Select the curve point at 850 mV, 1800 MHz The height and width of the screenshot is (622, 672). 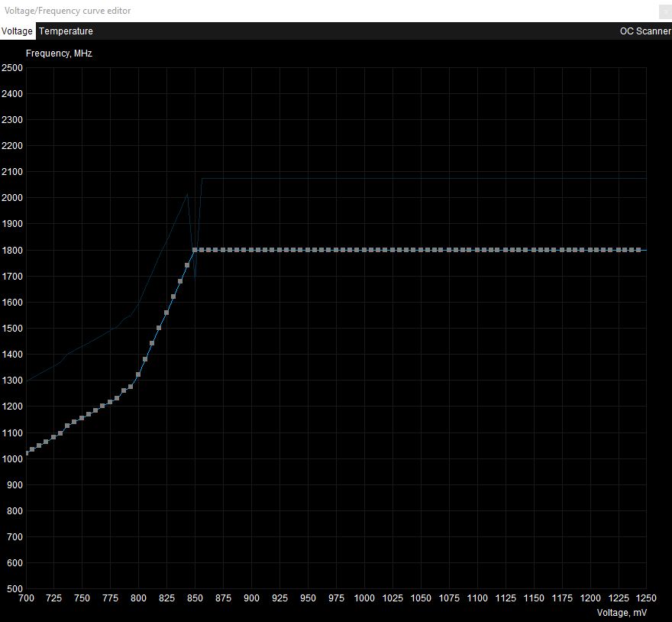[195, 250]
